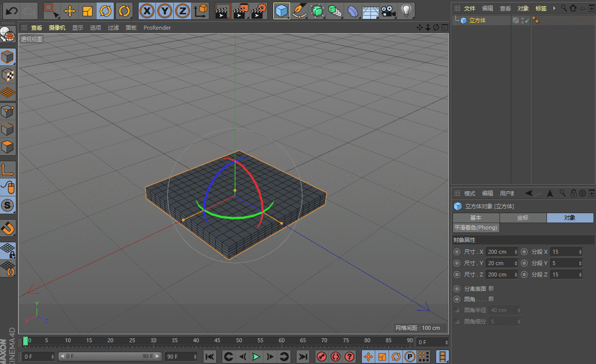Open the Bend deformer icon

[353, 10]
